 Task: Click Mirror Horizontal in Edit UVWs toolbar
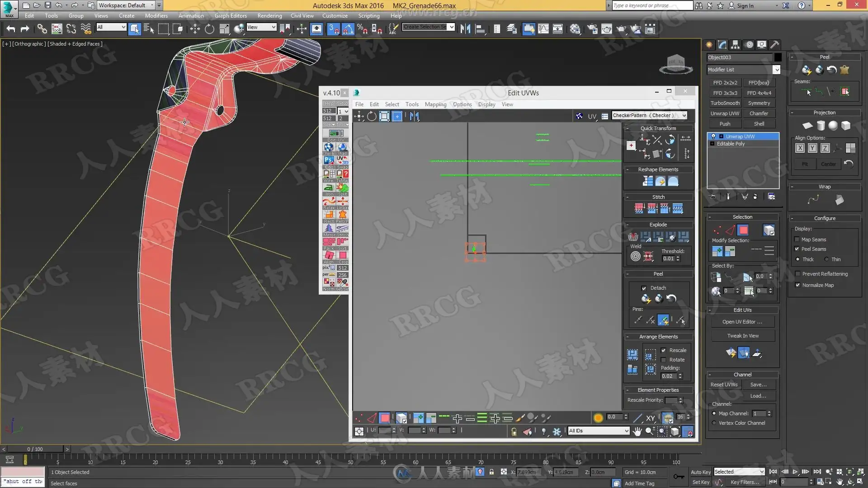[x=414, y=117]
